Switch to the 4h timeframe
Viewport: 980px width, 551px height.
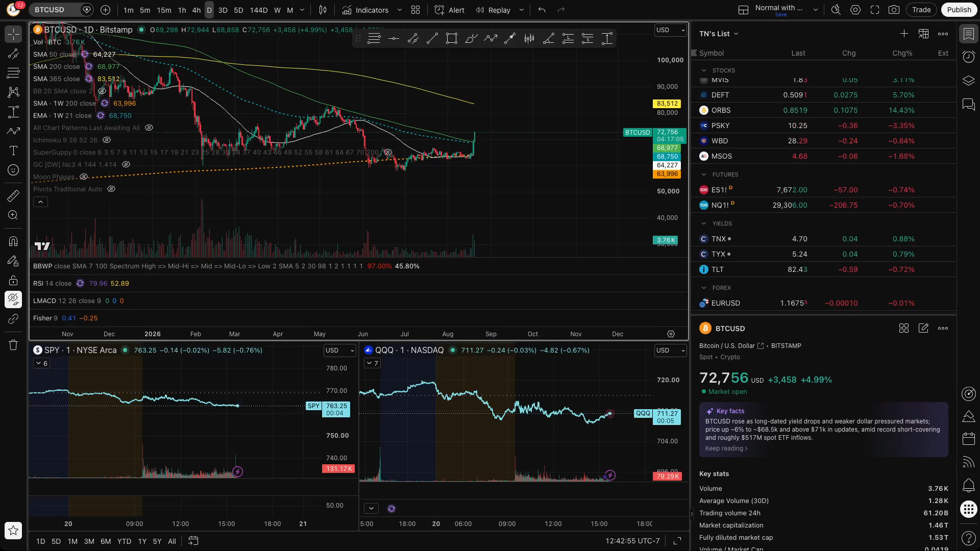[x=196, y=10]
